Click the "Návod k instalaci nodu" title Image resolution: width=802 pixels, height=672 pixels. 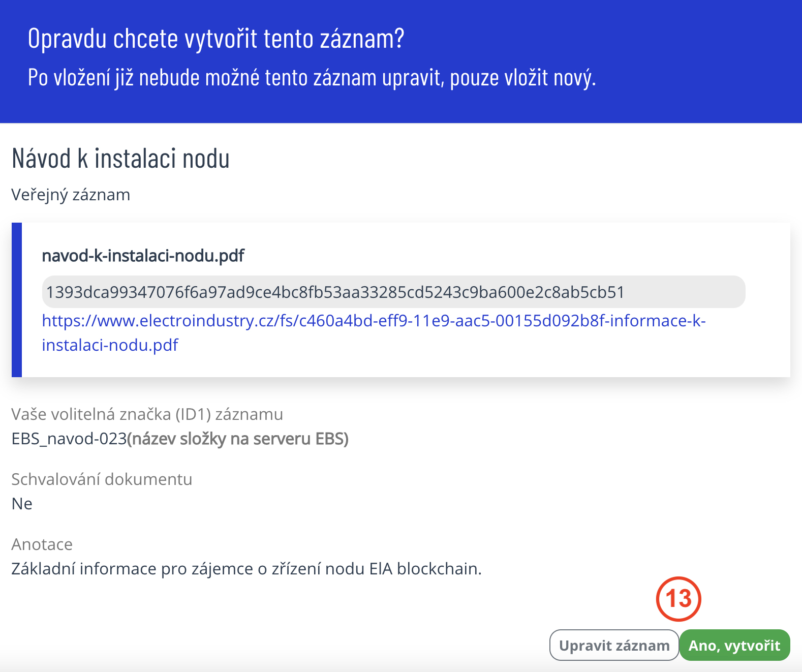coord(120,159)
